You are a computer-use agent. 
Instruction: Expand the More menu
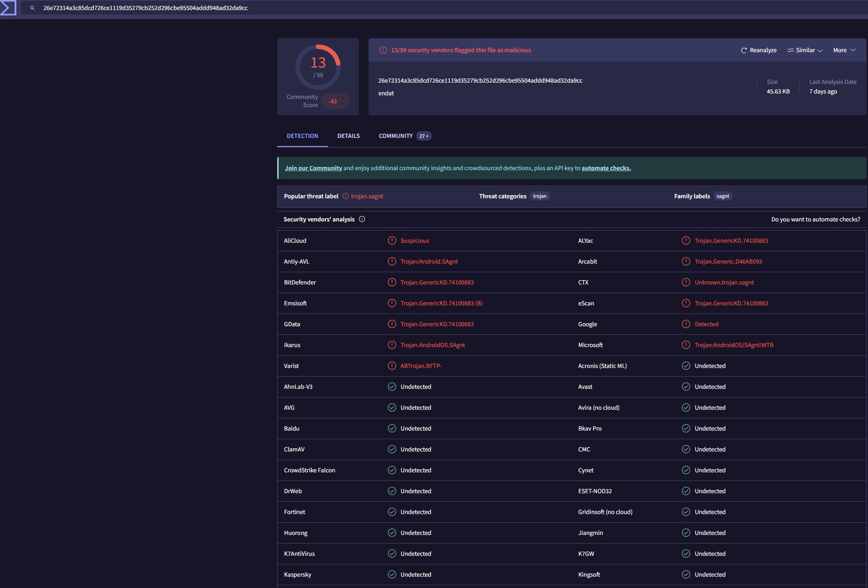coord(844,50)
